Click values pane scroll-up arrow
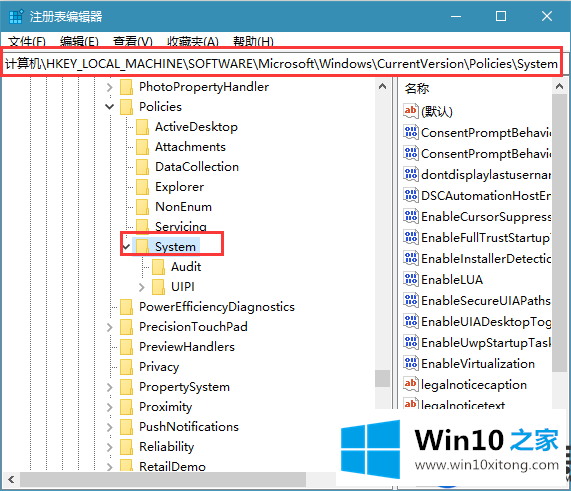The height and width of the screenshot is (491, 571). pos(560,87)
